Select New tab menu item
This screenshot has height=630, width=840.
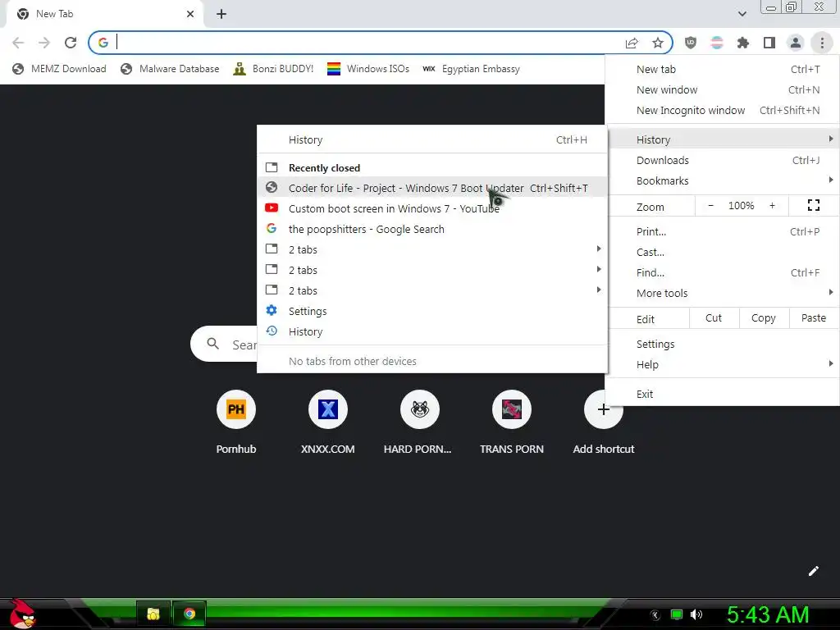click(x=722, y=69)
